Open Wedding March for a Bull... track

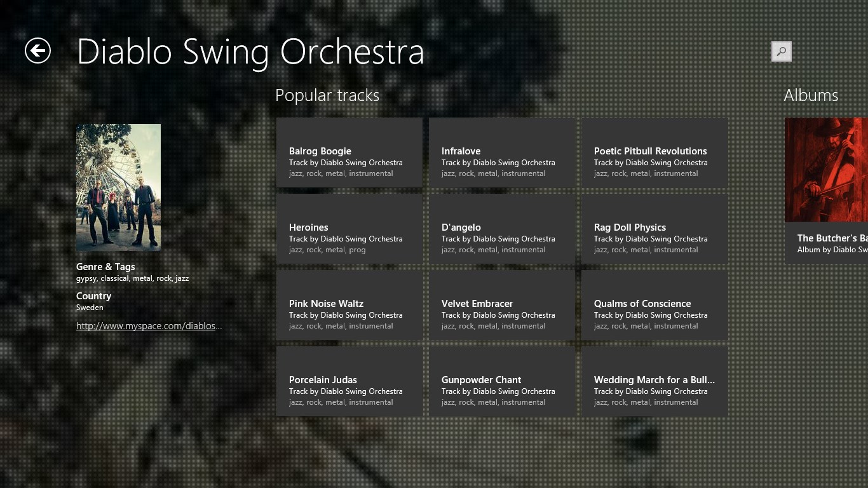click(x=654, y=381)
